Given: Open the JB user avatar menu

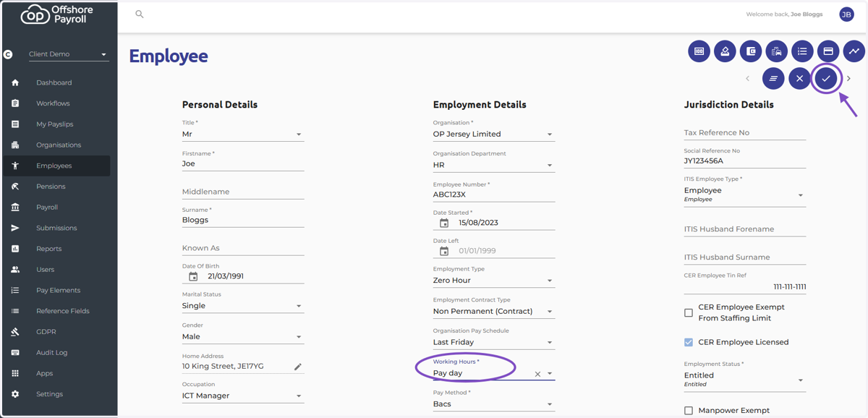Looking at the screenshot, I should 846,14.
